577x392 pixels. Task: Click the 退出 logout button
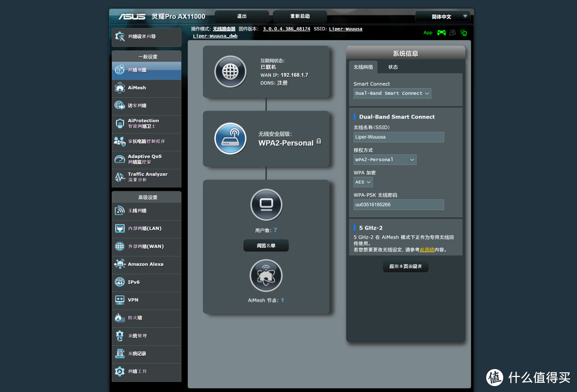click(242, 16)
